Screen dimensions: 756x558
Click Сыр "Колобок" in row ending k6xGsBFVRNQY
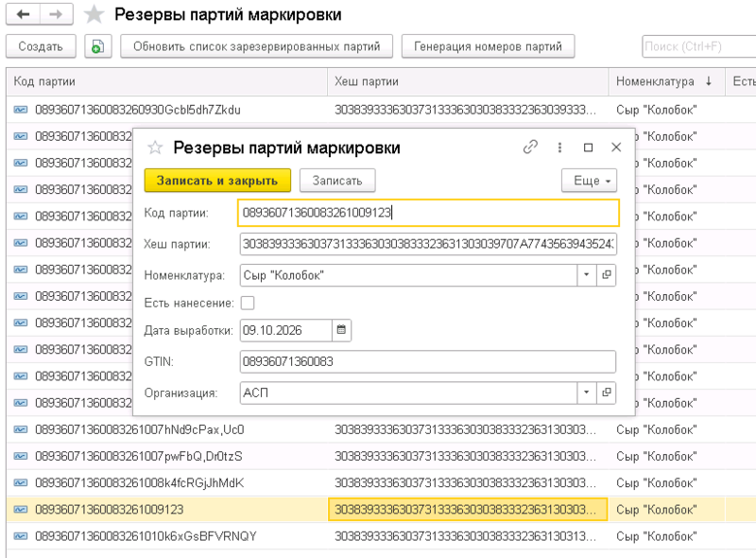(656, 536)
